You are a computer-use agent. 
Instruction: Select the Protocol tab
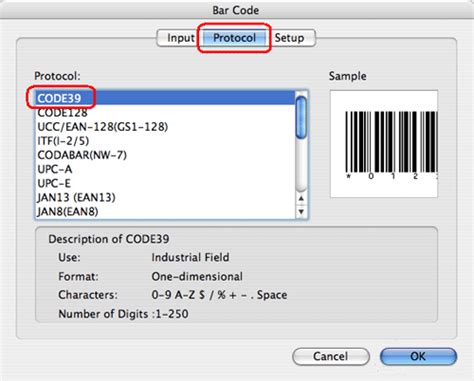[x=235, y=38]
